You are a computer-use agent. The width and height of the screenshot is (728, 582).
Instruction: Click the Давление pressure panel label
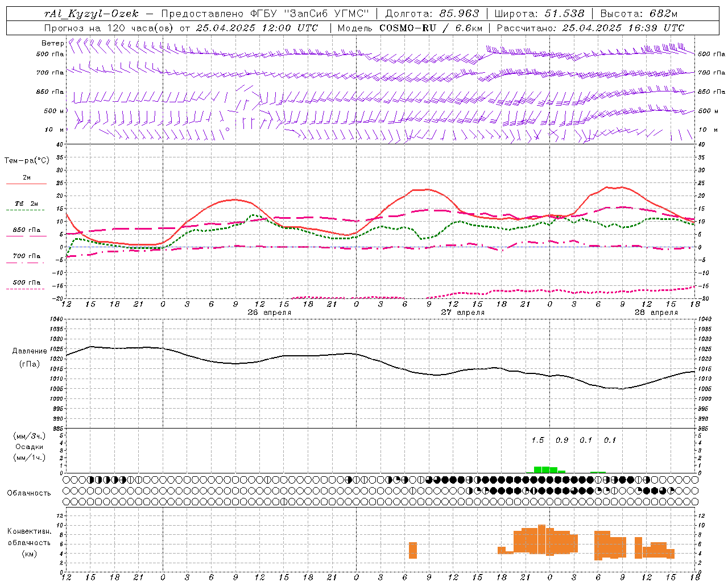(x=29, y=351)
